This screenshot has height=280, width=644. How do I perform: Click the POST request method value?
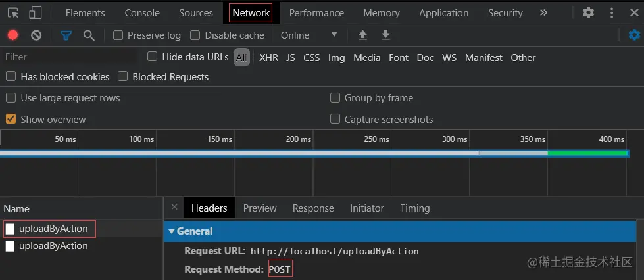pyautogui.click(x=280, y=269)
